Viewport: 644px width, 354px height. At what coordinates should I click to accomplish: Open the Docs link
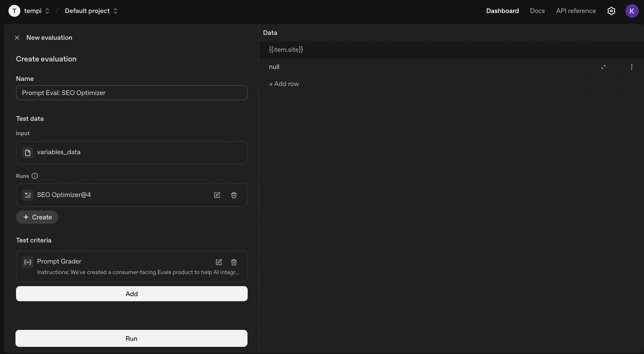pos(537,11)
